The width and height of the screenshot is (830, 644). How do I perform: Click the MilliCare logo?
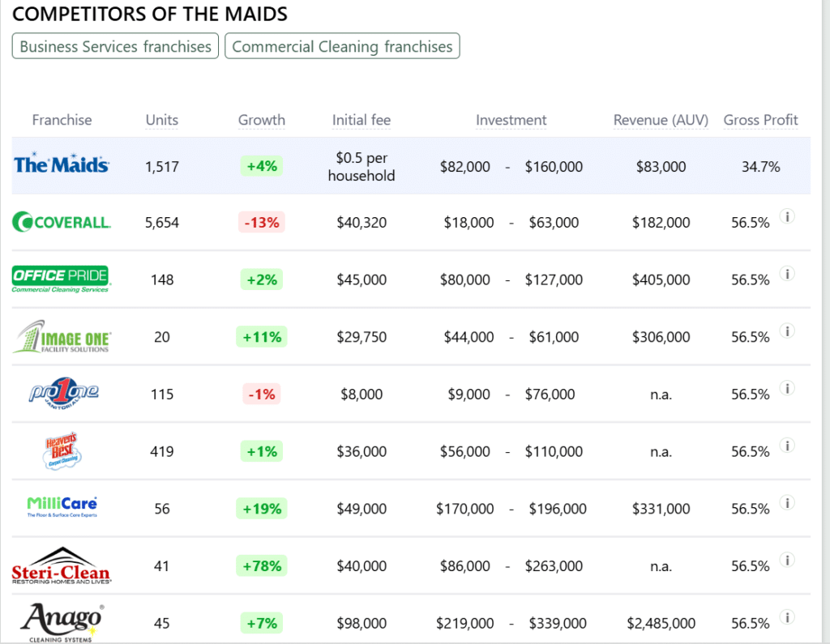[62, 507]
